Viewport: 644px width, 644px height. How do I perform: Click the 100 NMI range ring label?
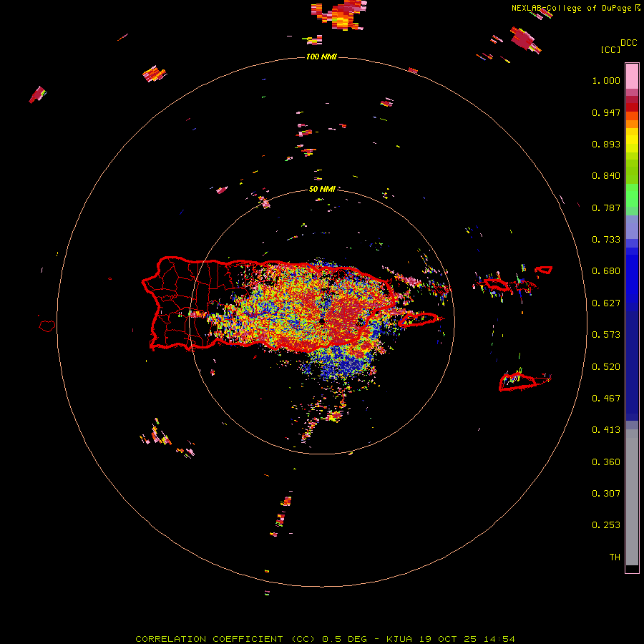pyautogui.click(x=321, y=57)
